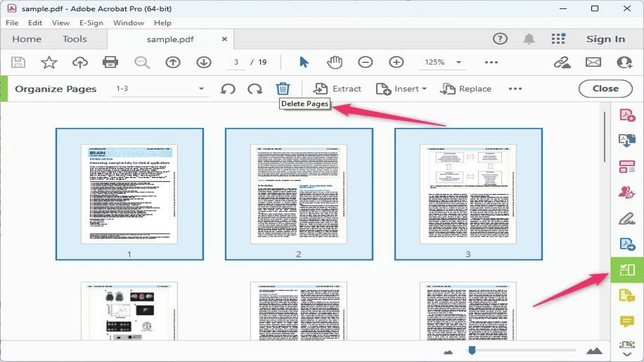Image resolution: width=644 pixels, height=362 pixels.
Task: Open the Insert pages dropdown
Action: 401,88
